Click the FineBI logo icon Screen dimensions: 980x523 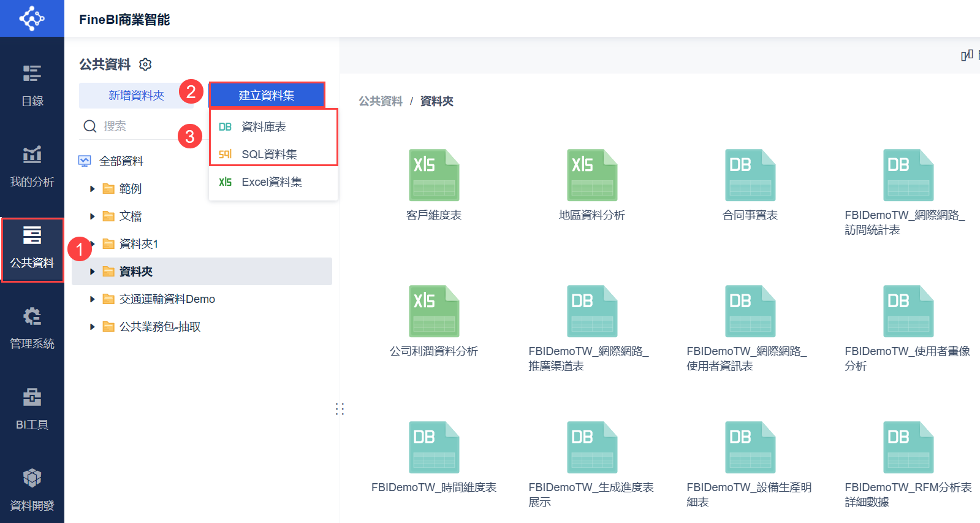pyautogui.click(x=32, y=18)
